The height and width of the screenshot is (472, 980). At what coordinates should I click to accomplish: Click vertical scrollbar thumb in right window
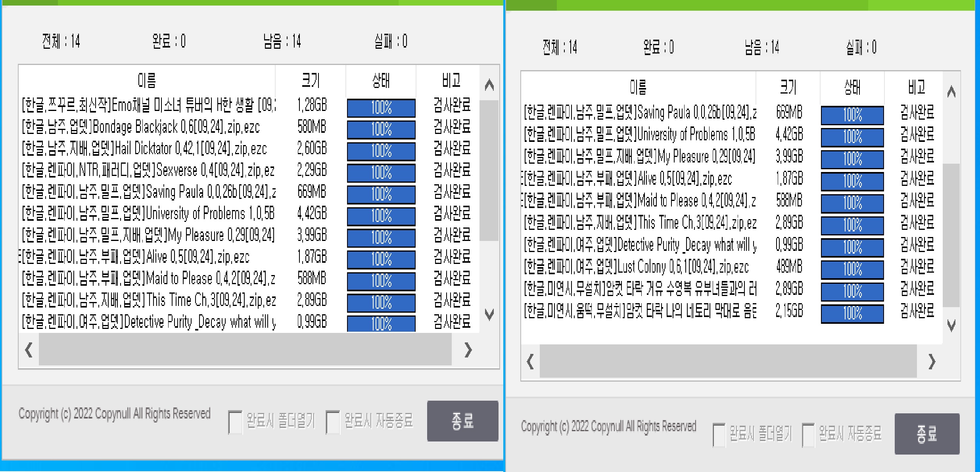[x=951, y=235]
